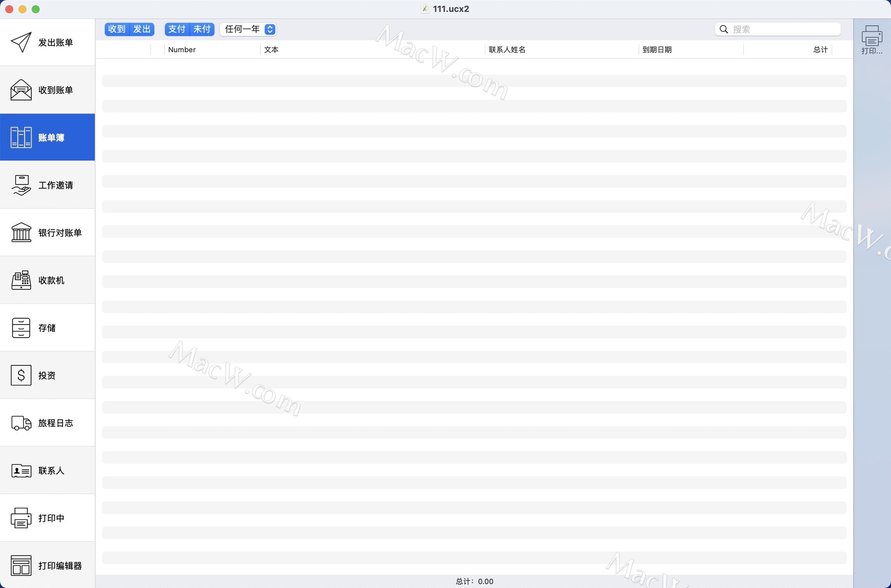Toggle the 发出 filter
Viewport: 891px width, 588px height.
coord(142,29)
